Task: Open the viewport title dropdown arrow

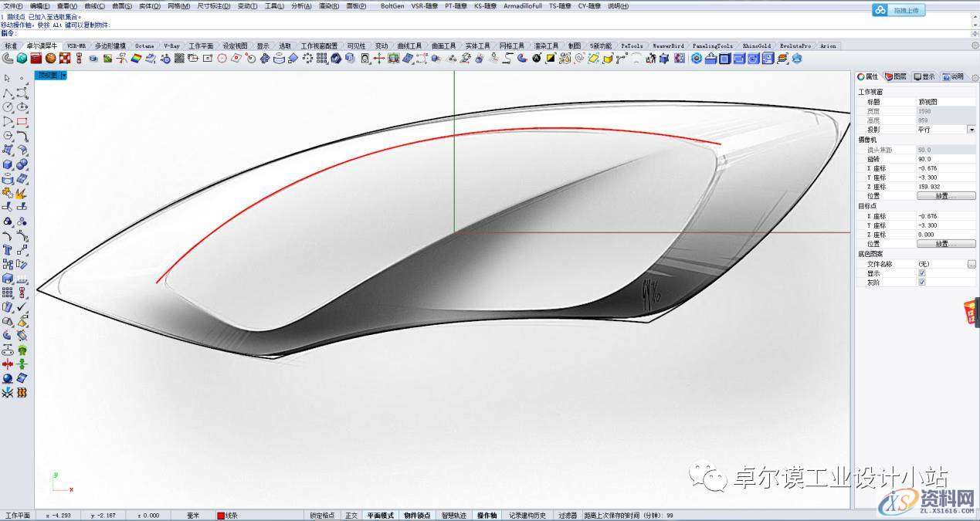Action: (x=63, y=76)
